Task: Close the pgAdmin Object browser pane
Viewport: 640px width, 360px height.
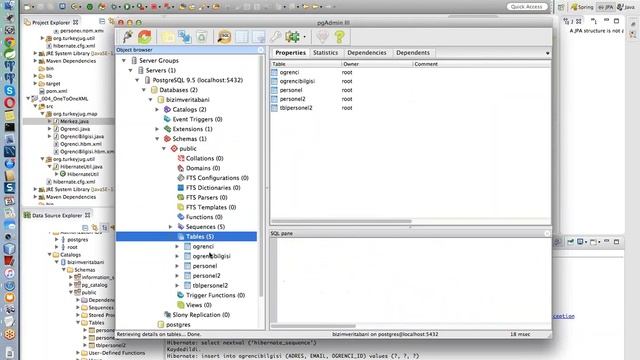Action: click(x=260, y=50)
